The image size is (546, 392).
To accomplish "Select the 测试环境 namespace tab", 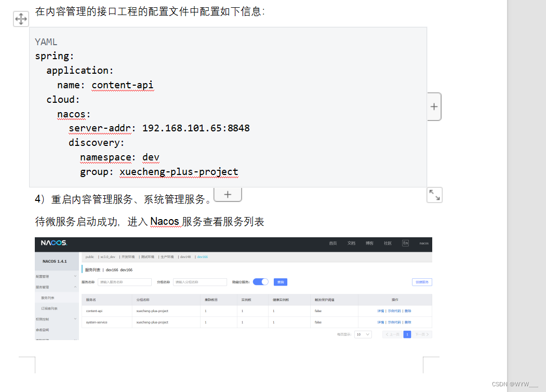I will (x=148, y=257).
